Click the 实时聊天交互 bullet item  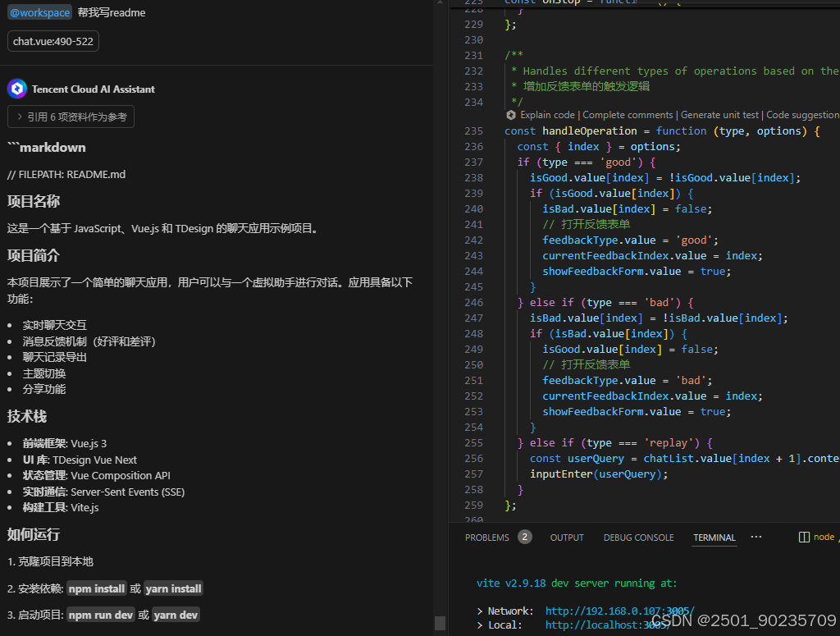tap(54, 325)
